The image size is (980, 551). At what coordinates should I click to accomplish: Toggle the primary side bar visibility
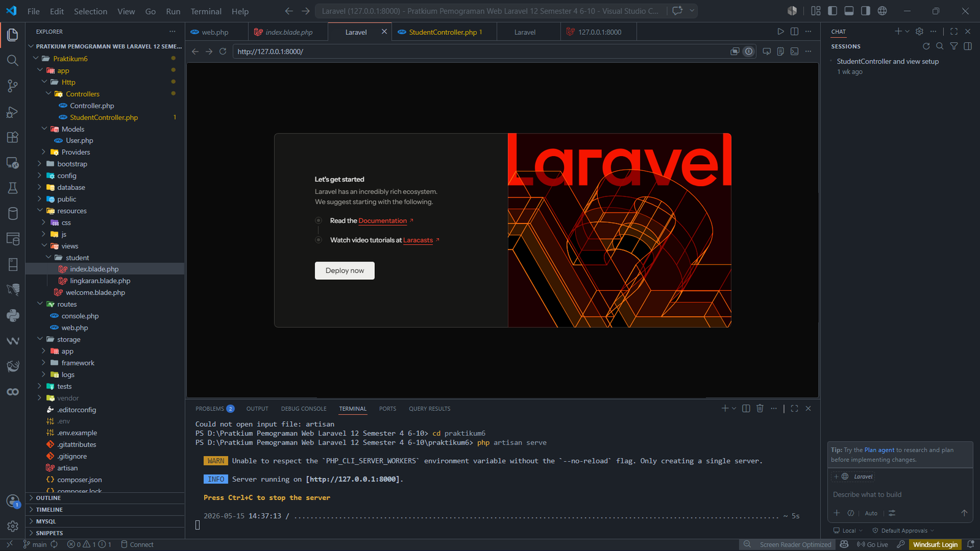832,11
